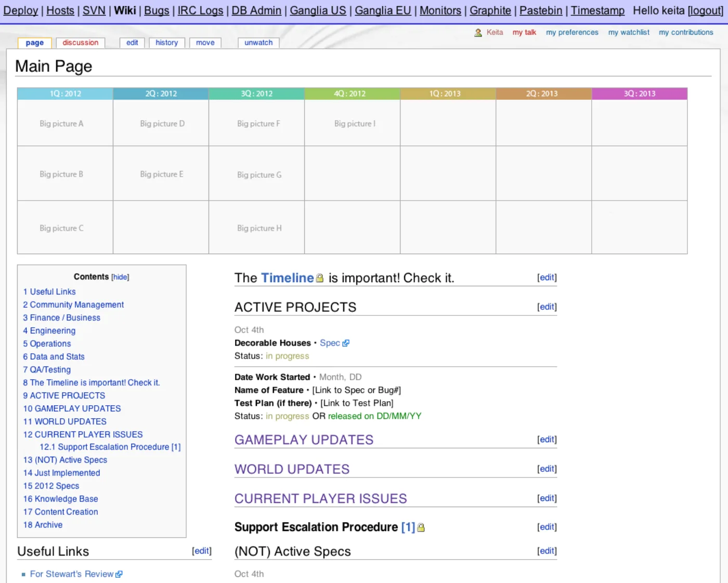Edit the ACTIVE PROJECTS section
Image resolution: width=728 pixels, height=583 pixels.
547,307
